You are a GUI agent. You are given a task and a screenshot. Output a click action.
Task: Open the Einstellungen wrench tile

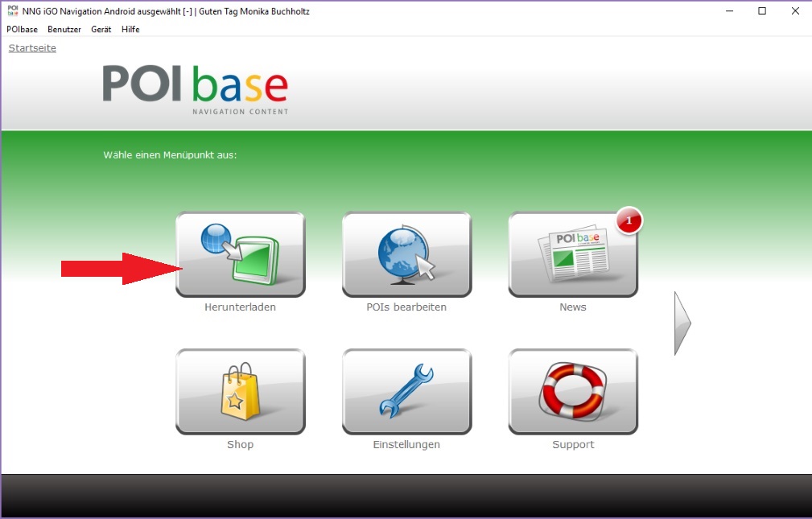point(406,392)
